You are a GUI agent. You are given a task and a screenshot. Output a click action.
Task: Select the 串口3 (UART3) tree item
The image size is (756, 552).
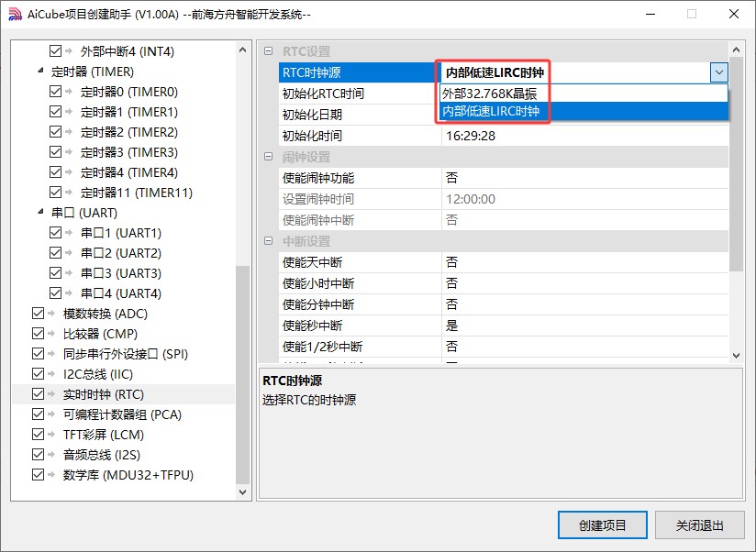tap(121, 273)
